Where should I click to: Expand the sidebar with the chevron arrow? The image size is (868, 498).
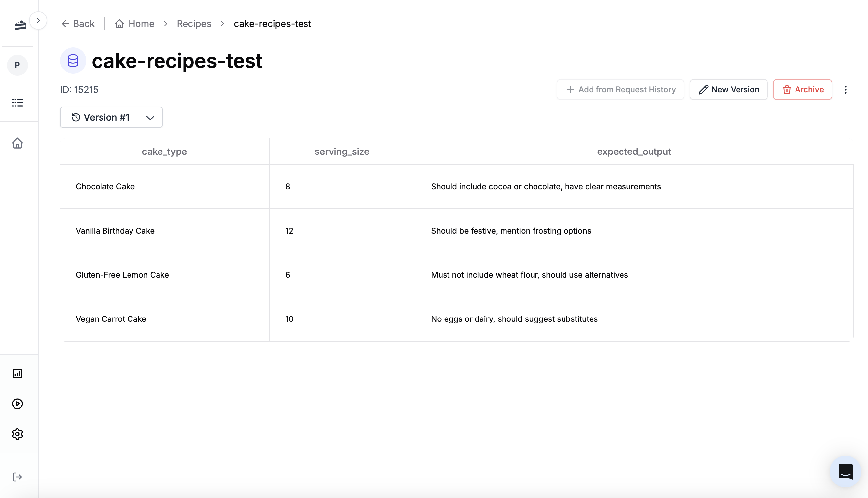[38, 20]
